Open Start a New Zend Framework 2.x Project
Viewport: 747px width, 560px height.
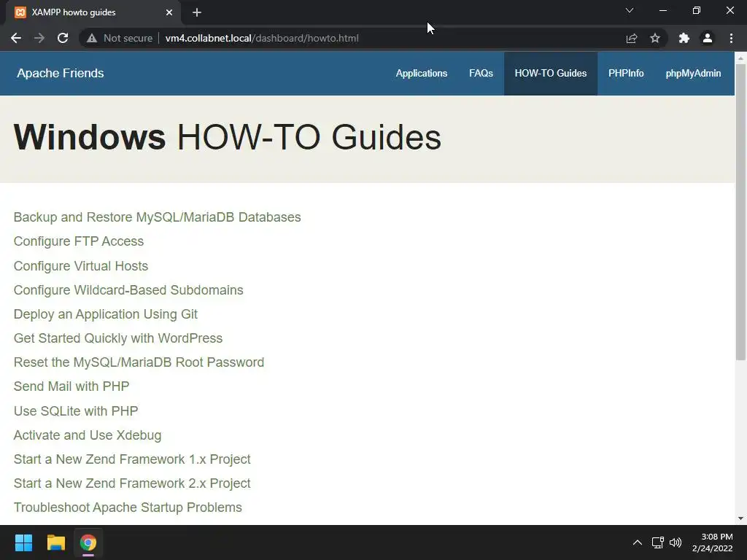click(x=132, y=483)
